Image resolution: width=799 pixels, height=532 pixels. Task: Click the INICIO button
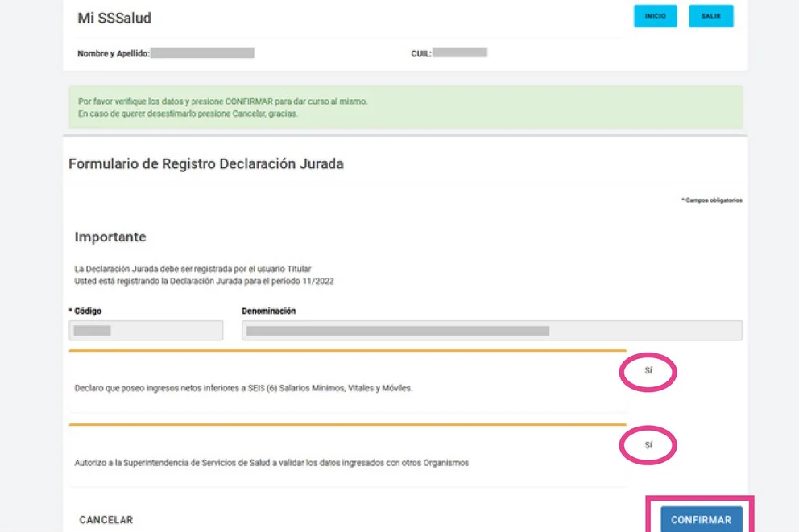coord(655,15)
